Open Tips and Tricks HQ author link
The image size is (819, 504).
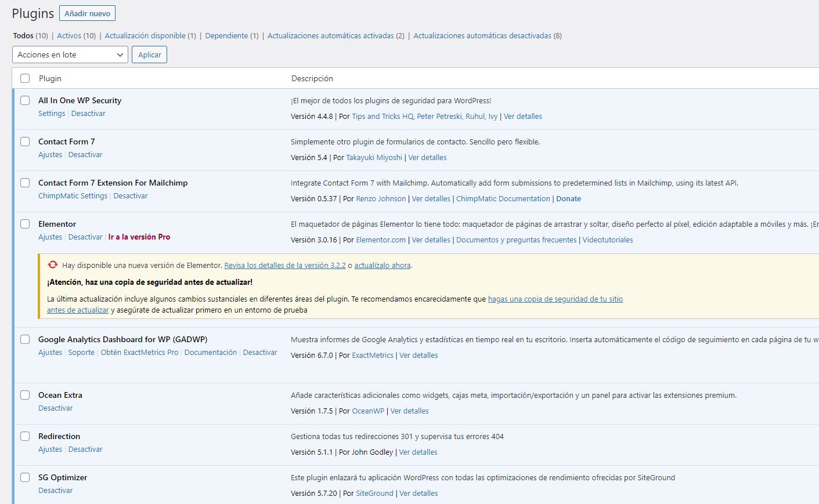383,117
